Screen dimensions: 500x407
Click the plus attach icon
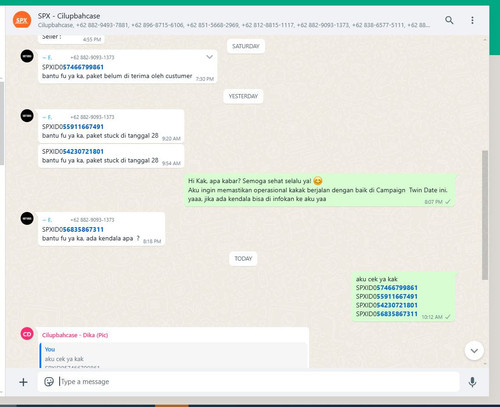[23, 382]
